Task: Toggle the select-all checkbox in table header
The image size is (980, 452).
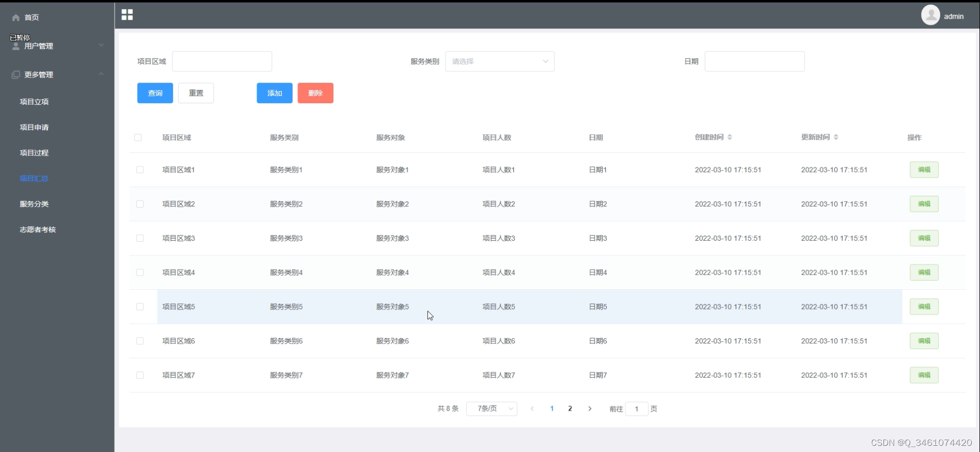Action: tap(138, 137)
